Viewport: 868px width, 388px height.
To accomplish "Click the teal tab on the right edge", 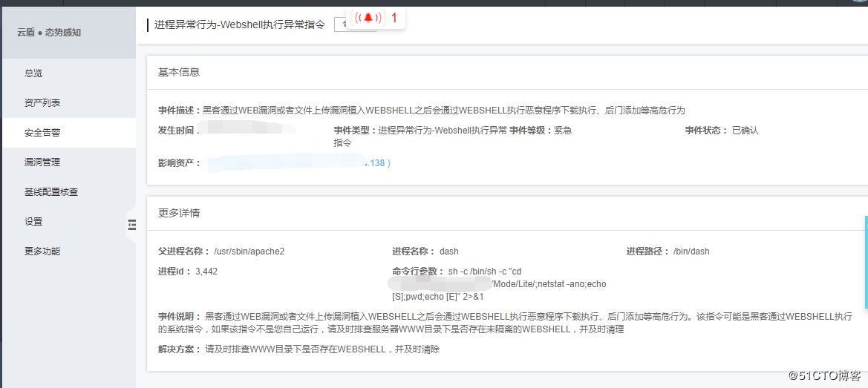I will (866, 262).
